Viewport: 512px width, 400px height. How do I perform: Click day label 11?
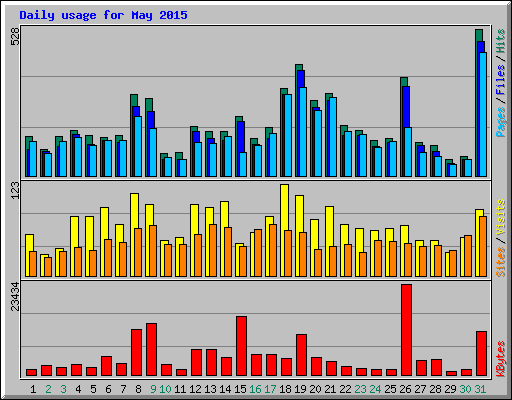(x=180, y=389)
